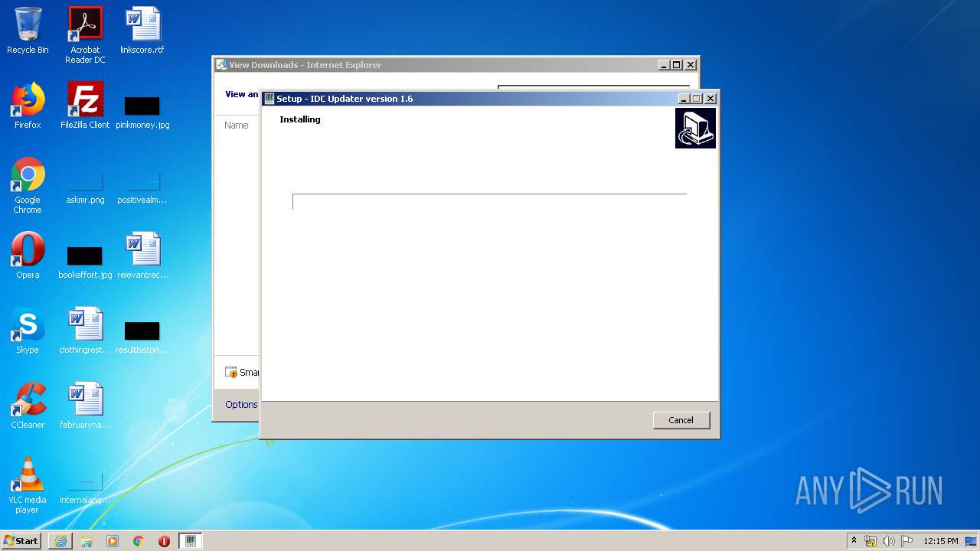The width and height of the screenshot is (980, 551).
Task: Click the View Downloads title bar icon
Action: coord(221,65)
